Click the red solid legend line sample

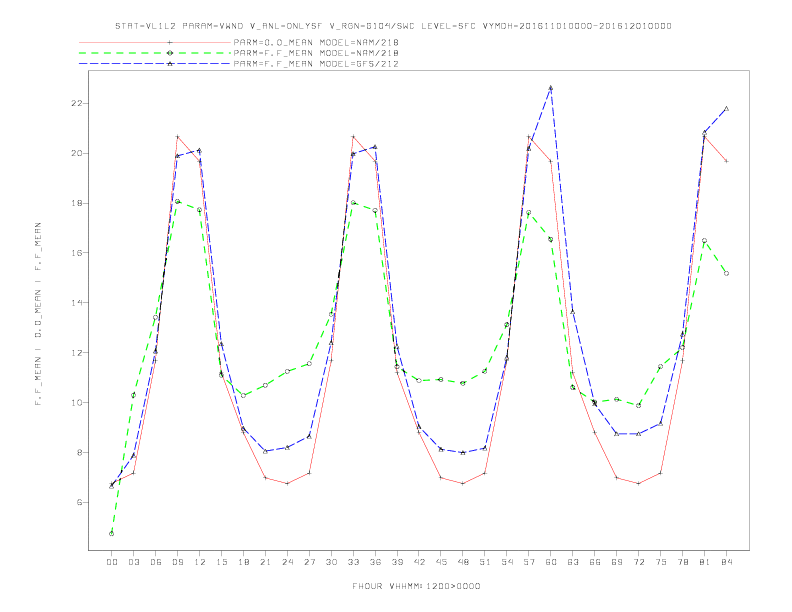[x=155, y=42]
